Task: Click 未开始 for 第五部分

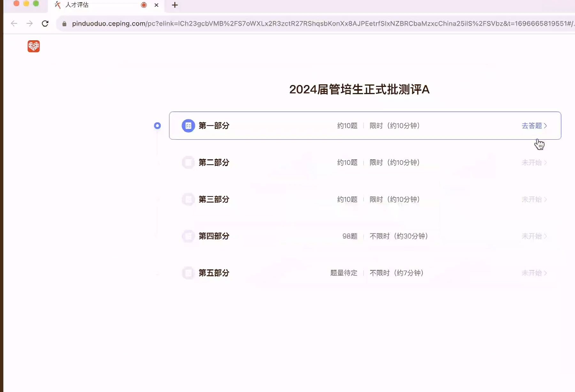Action: click(x=534, y=273)
